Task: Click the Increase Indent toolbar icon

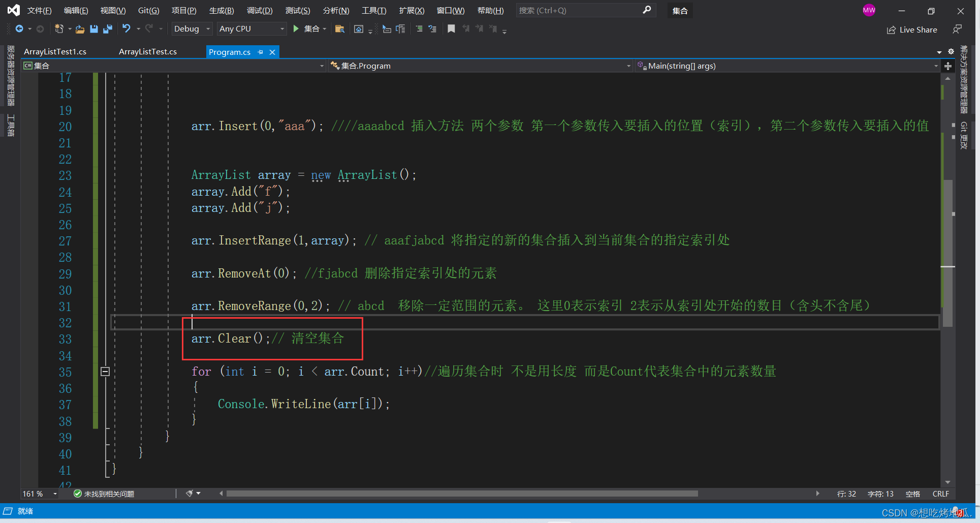Action: tap(400, 29)
